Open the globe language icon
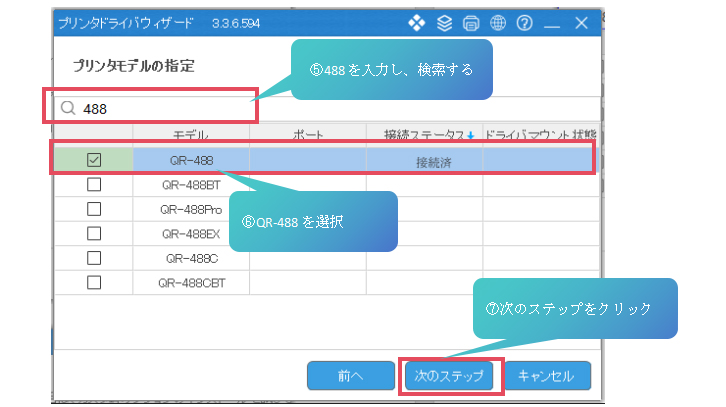The image size is (726, 407). point(498,23)
